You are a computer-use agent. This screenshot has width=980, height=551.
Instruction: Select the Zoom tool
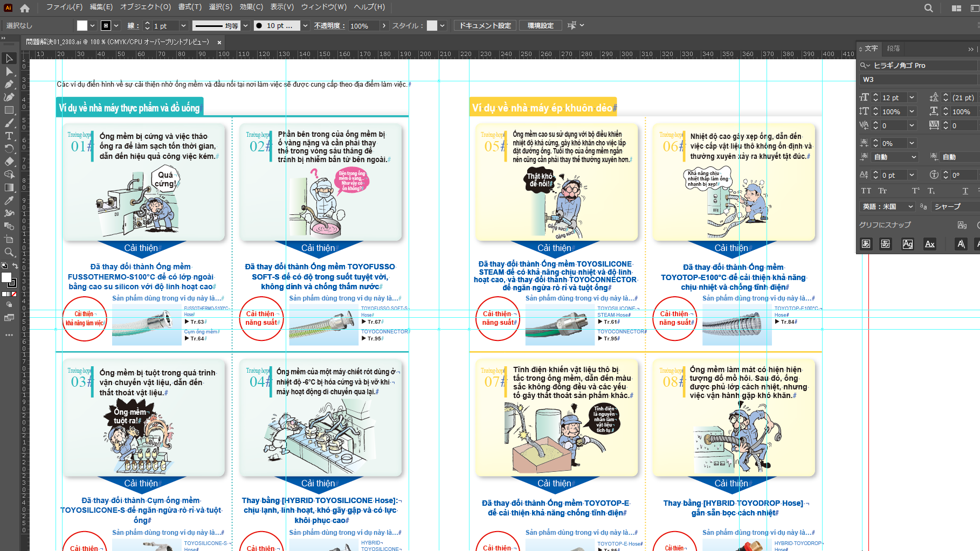pyautogui.click(x=9, y=252)
